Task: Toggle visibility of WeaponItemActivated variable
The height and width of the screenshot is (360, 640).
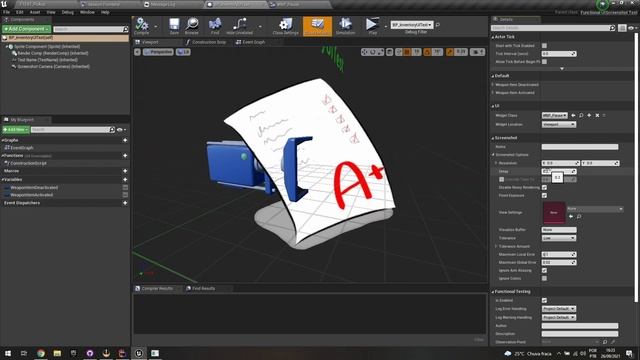Action: 125,195
